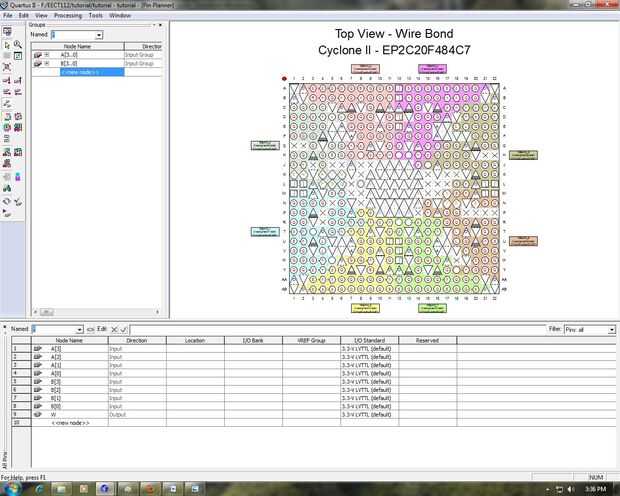Activate the magnifier zoom tool

pos(18,44)
